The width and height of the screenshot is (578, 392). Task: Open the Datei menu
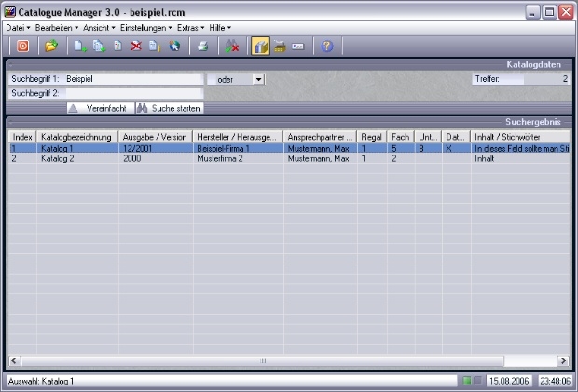[18, 28]
